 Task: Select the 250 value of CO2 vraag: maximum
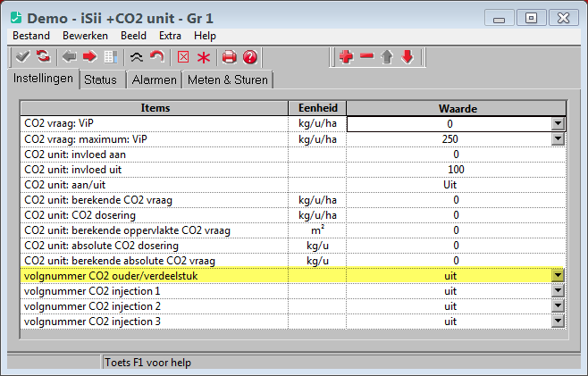[449, 139]
